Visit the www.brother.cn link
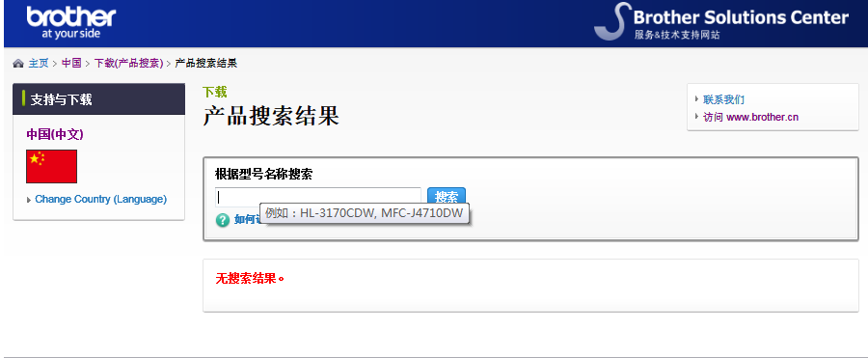Screen dimensions: 868x358 pos(750,117)
